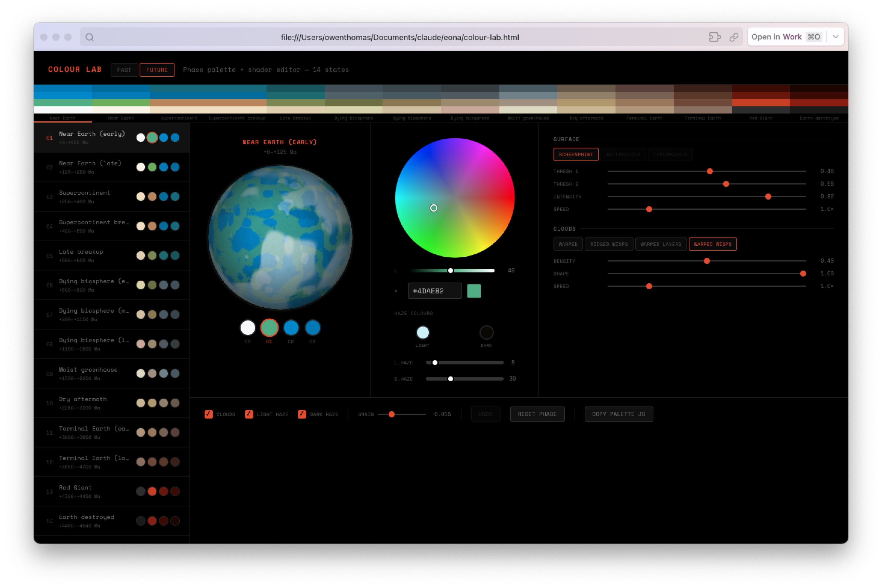Select TOPOGRAPHIC surface mode

coord(670,155)
